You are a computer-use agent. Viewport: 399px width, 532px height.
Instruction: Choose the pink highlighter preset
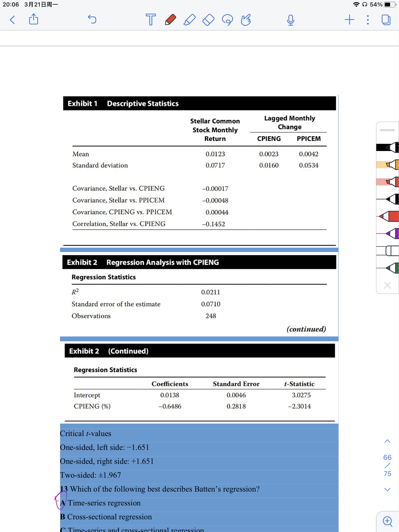click(388, 182)
